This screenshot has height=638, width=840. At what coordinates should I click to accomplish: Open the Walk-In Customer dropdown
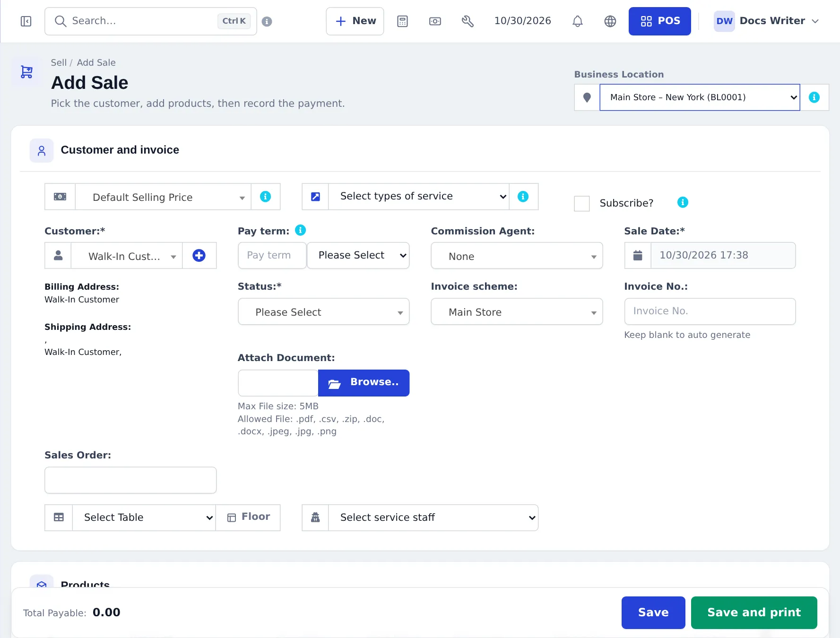[x=127, y=256]
